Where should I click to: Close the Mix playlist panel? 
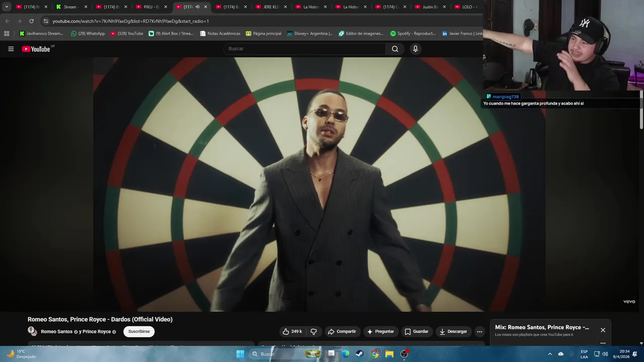[x=603, y=330]
